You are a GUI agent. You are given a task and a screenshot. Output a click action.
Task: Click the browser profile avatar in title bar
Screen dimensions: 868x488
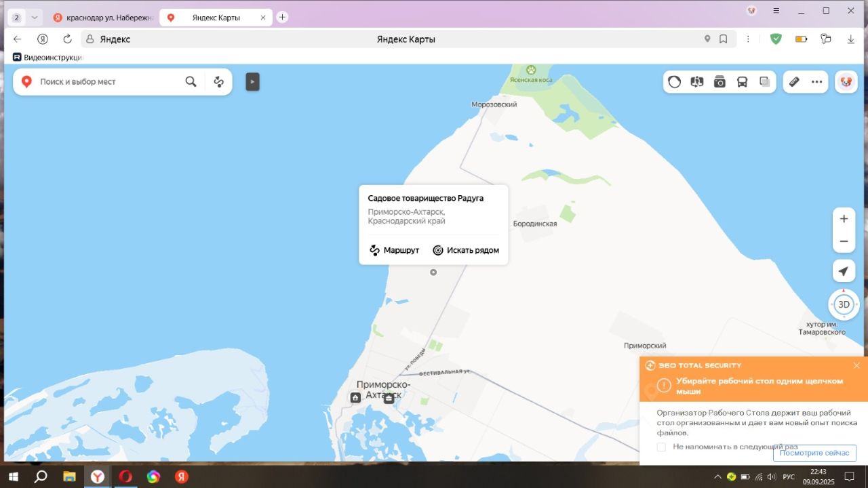pos(751,11)
